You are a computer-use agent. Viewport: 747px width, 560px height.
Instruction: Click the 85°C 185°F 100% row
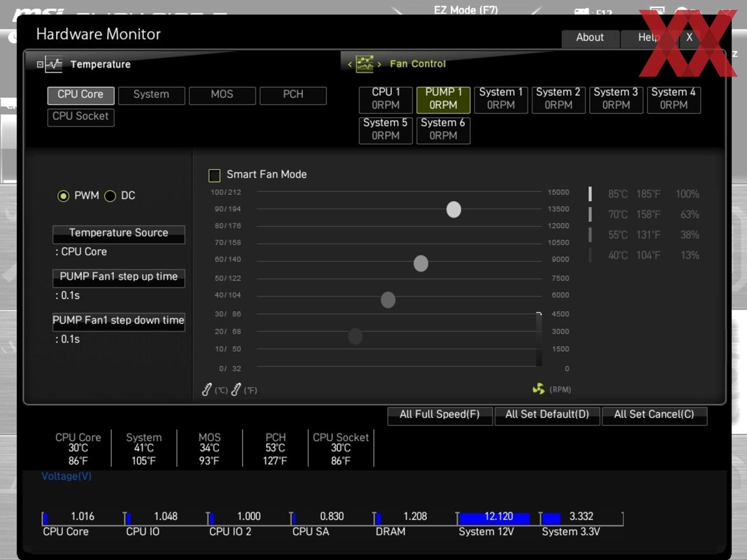coord(645,194)
